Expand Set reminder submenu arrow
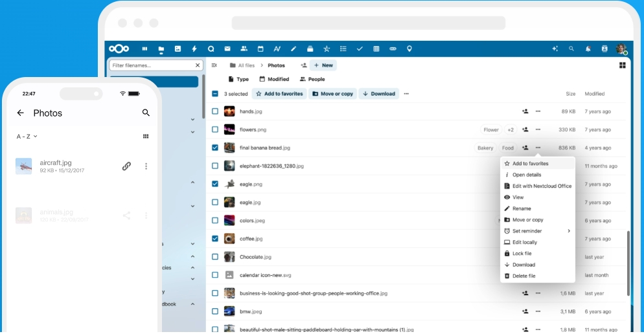 (x=569, y=231)
